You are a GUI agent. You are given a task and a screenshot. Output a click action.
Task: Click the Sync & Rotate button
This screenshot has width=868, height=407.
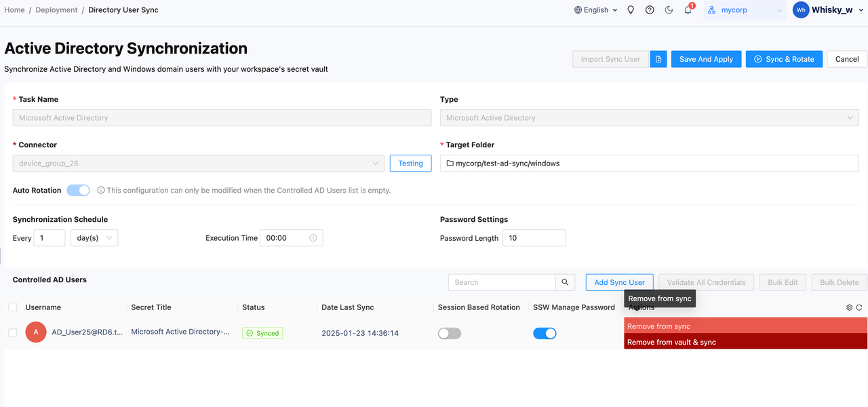pyautogui.click(x=785, y=59)
